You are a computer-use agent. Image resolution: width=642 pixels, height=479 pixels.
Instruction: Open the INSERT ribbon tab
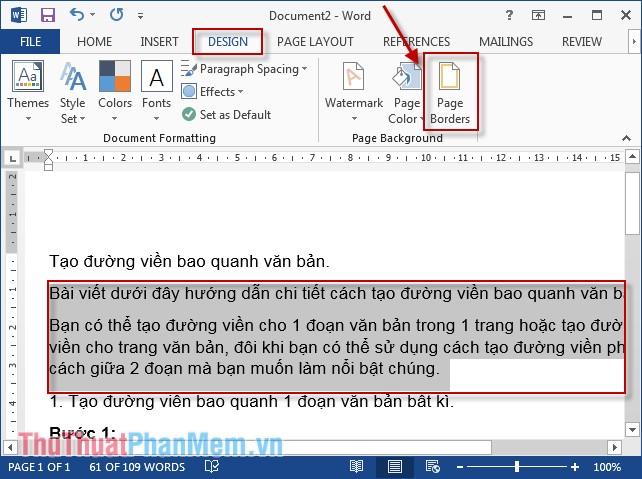coord(160,42)
